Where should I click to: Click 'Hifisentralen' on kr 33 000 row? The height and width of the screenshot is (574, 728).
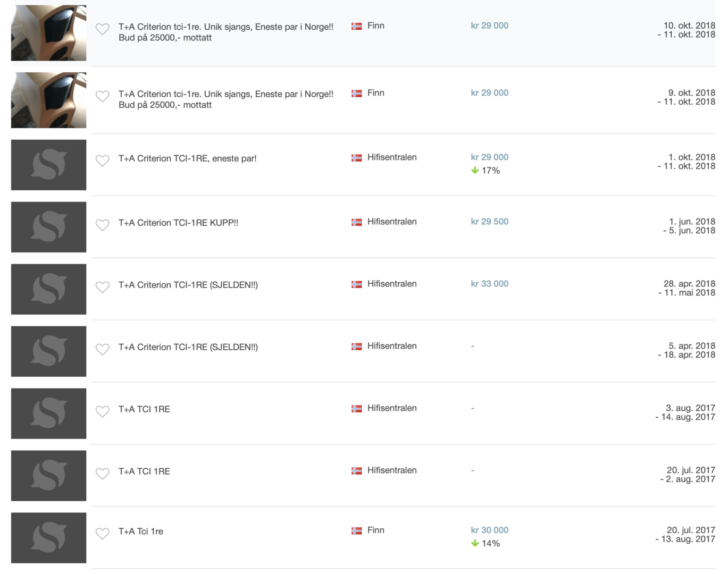pyautogui.click(x=392, y=284)
